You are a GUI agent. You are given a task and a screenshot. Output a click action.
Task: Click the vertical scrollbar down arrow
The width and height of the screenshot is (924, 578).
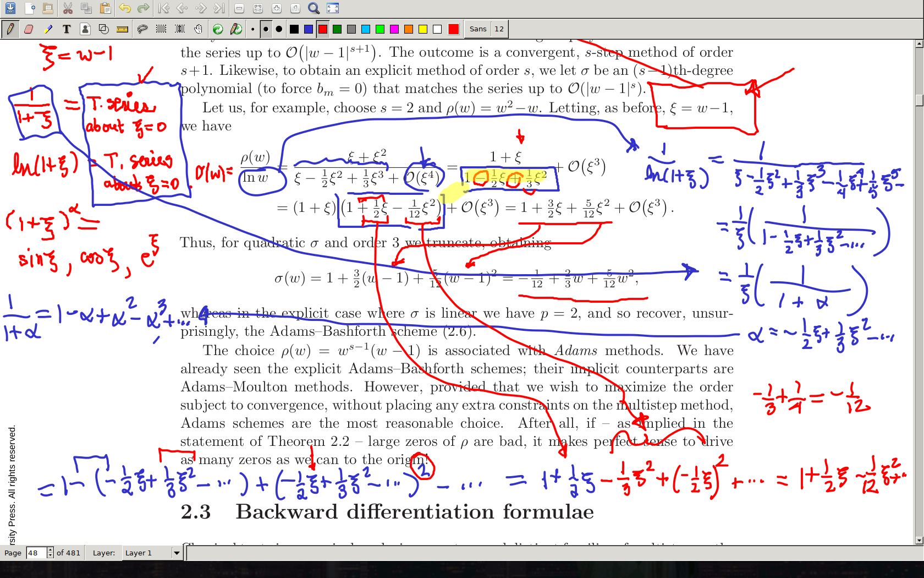click(919, 541)
